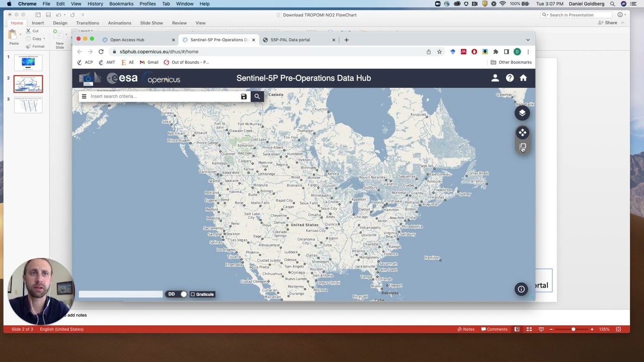Zoom out with the minus button
This screenshot has height=362, width=644.
[x=551, y=329]
